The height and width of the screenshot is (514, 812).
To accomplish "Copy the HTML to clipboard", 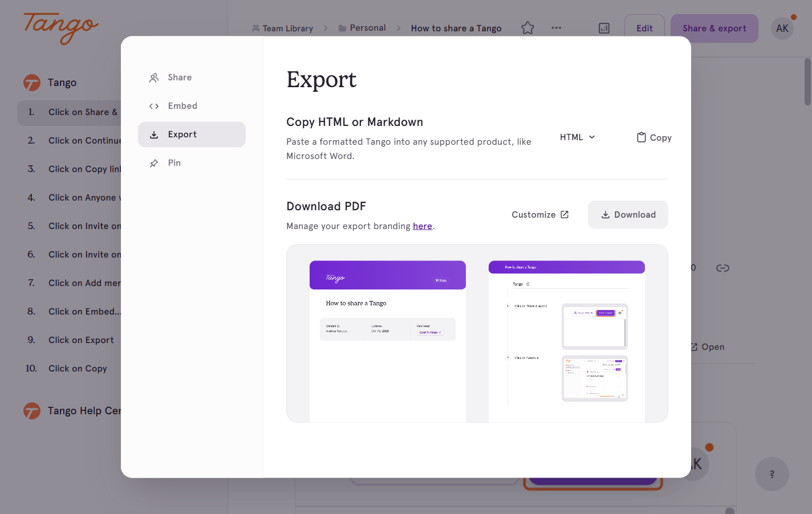I will tap(654, 137).
